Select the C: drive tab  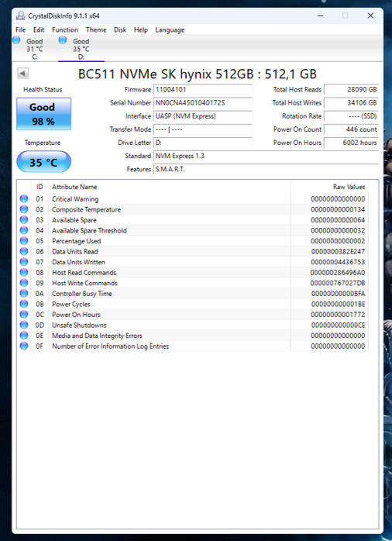35,49
